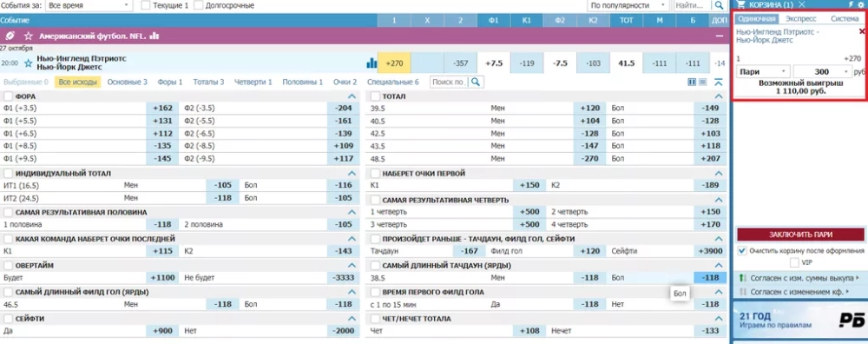Check the ОВЕРТАЙМ market checkbox
This screenshot has height=344, width=868.
[9, 265]
